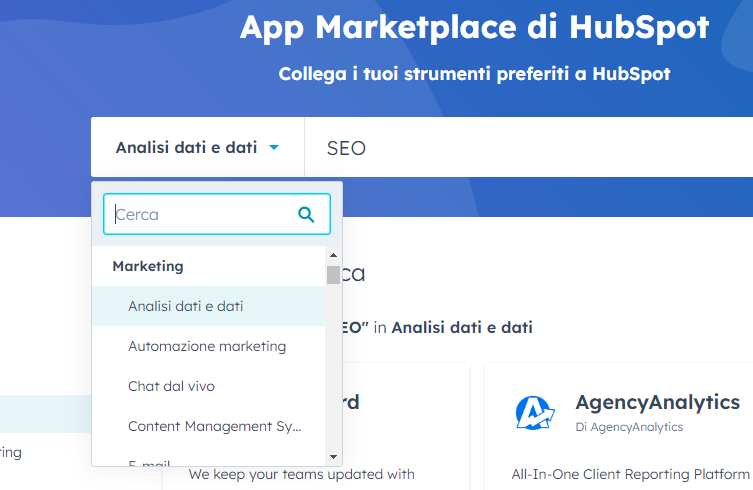The width and height of the screenshot is (753, 490).
Task: Open the 'Analisi dati e dati' category dropdown
Action: tap(197, 147)
